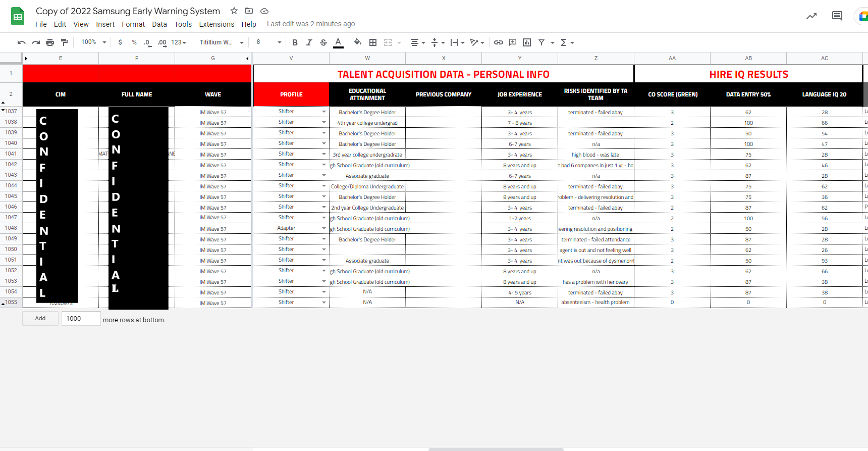Open the horizontal align dropdown
Viewport: 868px width, 451px height.
pyautogui.click(x=418, y=42)
